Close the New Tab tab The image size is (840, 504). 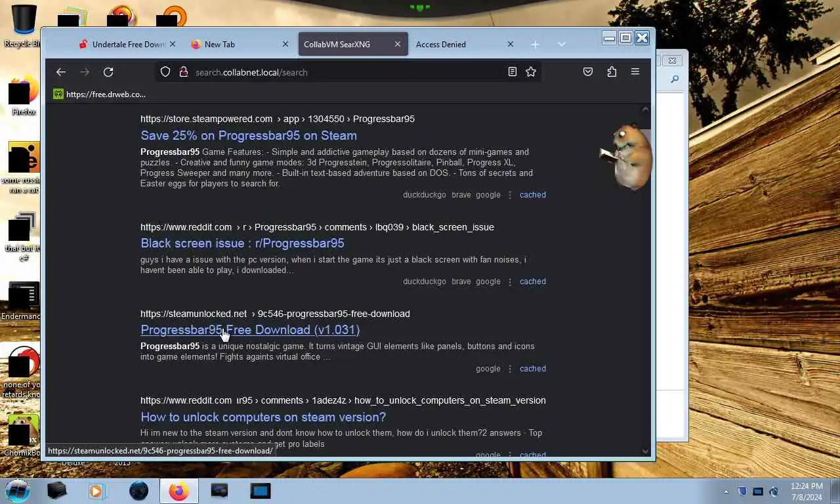coord(285,45)
